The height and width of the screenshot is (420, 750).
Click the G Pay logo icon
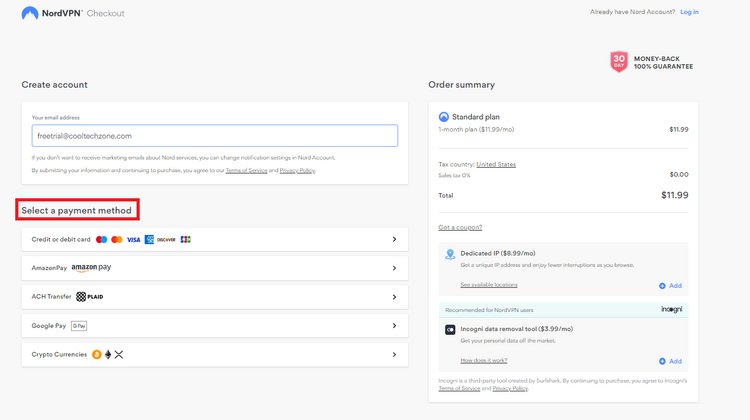(x=79, y=326)
